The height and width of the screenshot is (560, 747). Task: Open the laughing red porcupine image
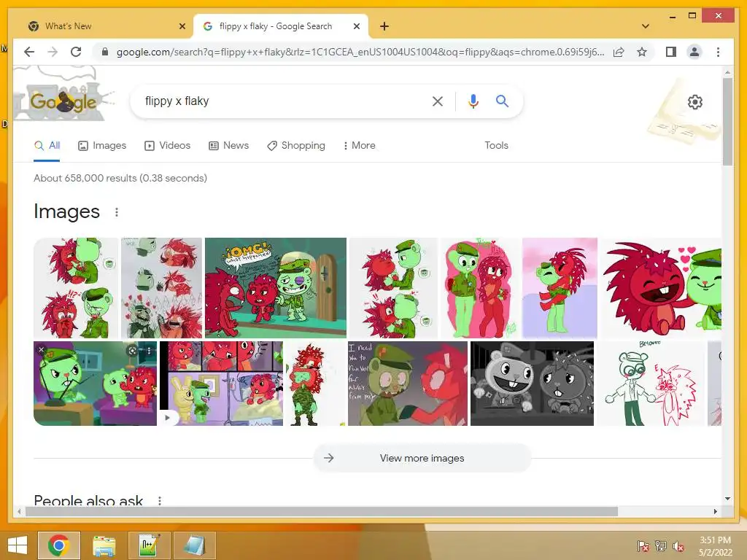click(x=661, y=287)
